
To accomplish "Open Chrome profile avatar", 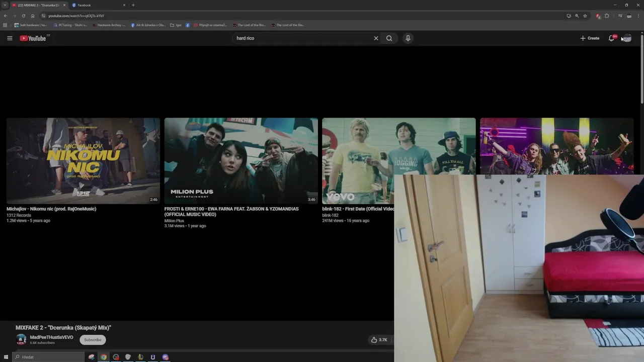I will [629, 16].
